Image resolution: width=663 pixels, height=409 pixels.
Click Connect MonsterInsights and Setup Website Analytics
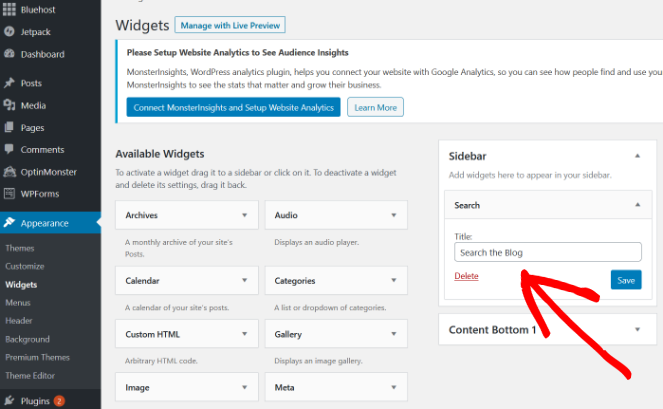pos(233,107)
